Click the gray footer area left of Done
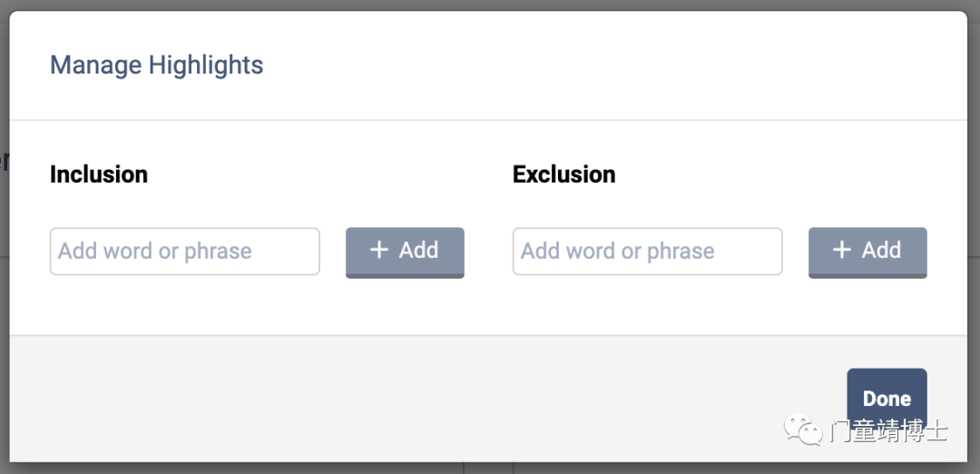The width and height of the screenshot is (980, 474). point(408,398)
